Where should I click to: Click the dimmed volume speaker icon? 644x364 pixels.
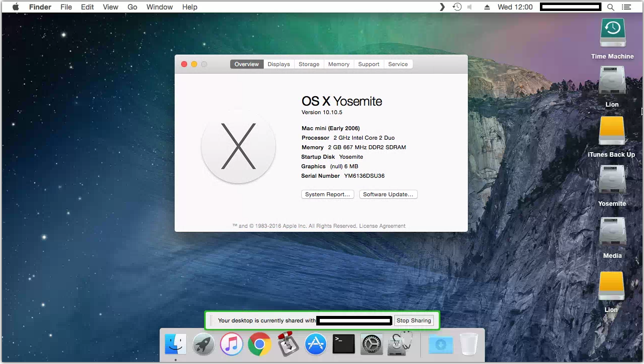[x=470, y=7]
